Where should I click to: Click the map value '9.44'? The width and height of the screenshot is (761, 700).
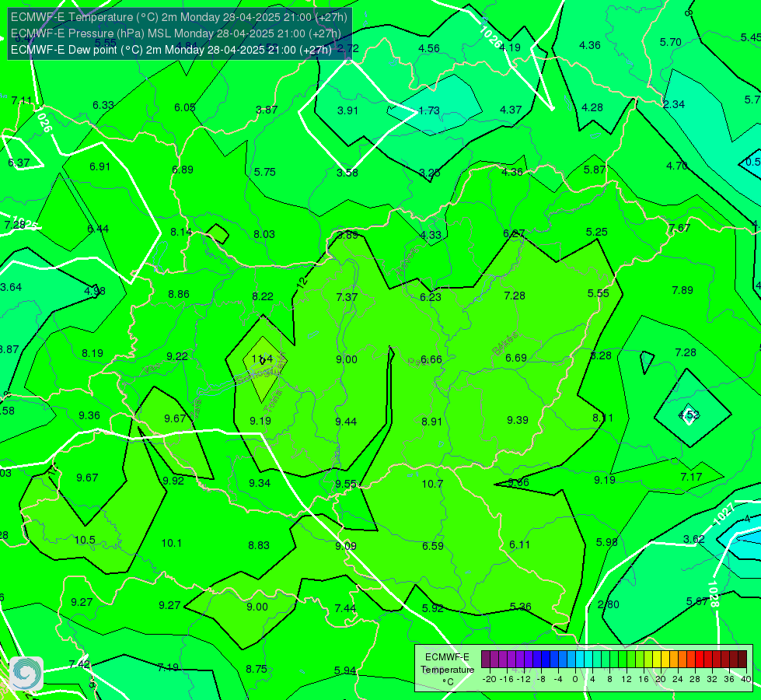click(x=346, y=422)
